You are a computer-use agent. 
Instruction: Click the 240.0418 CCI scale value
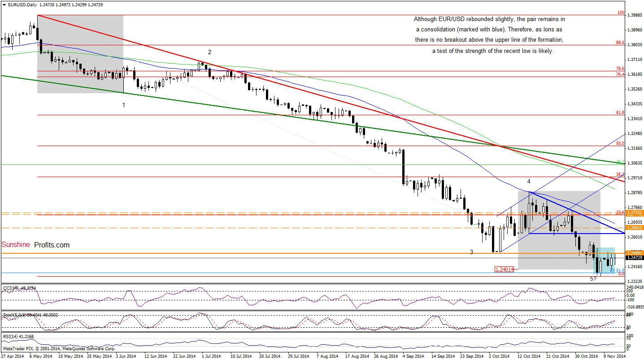tap(635, 287)
